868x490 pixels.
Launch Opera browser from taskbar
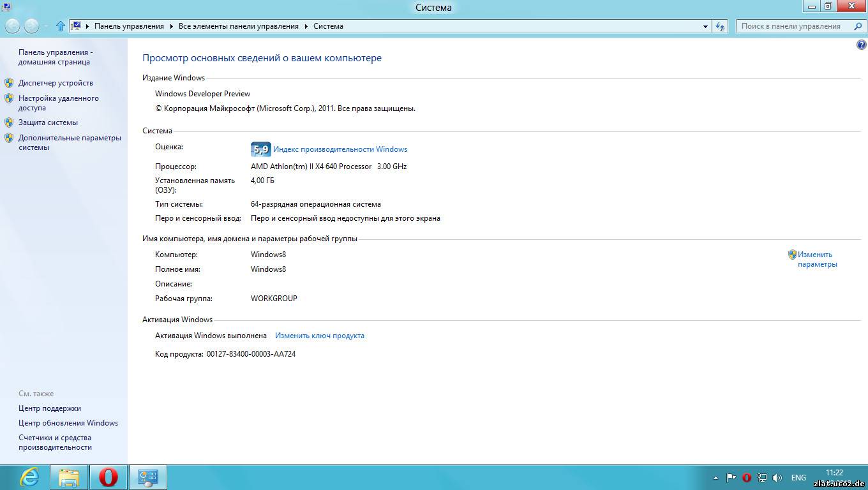108,477
